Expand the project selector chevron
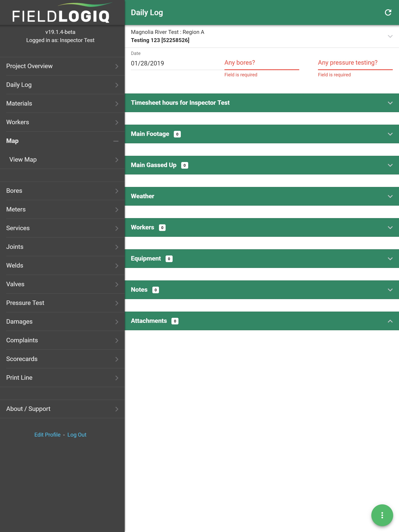This screenshot has width=399, height=532. pos(390,36)
